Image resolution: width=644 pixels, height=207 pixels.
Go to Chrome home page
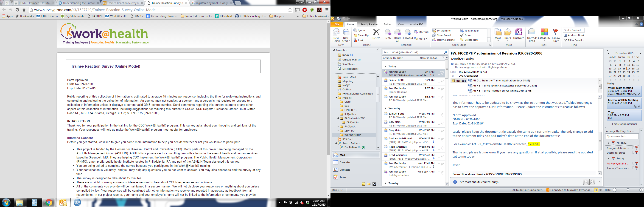click(24, 10)
